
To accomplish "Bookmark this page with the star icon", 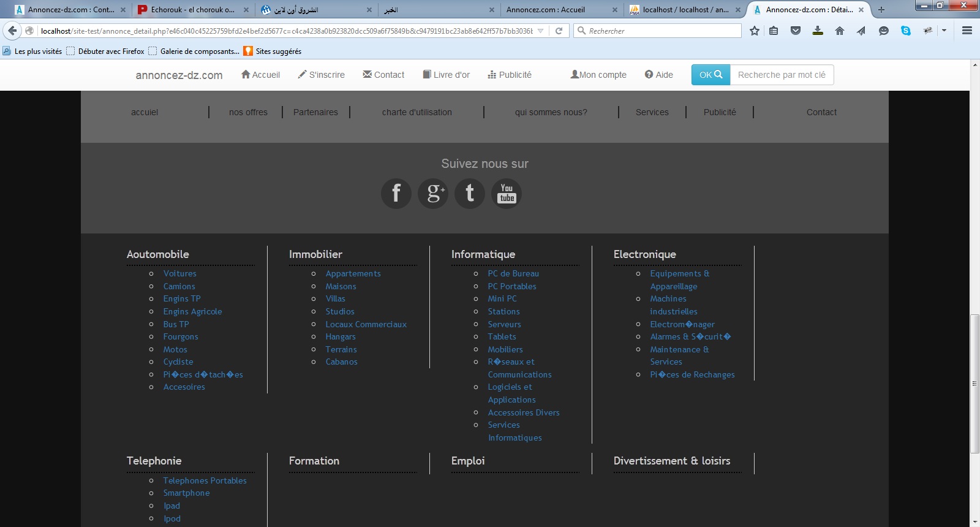I will (x=755, y=31).
